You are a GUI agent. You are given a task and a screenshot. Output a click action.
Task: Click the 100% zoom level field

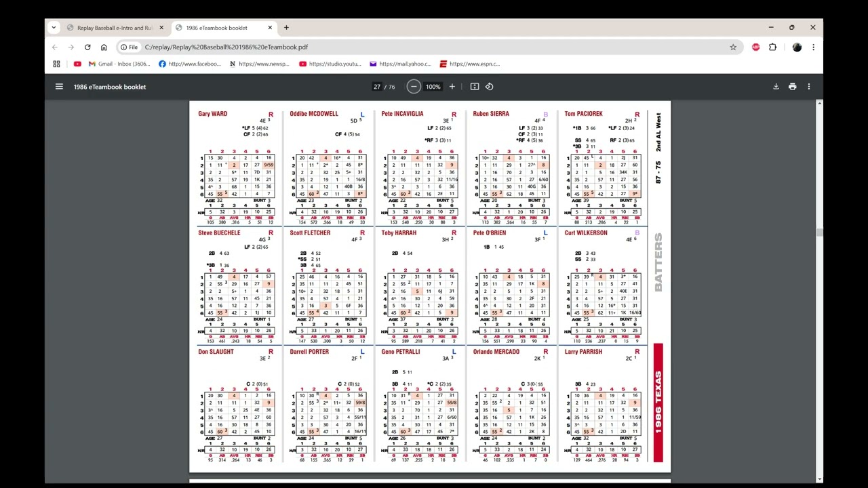(x=433, y=87)
